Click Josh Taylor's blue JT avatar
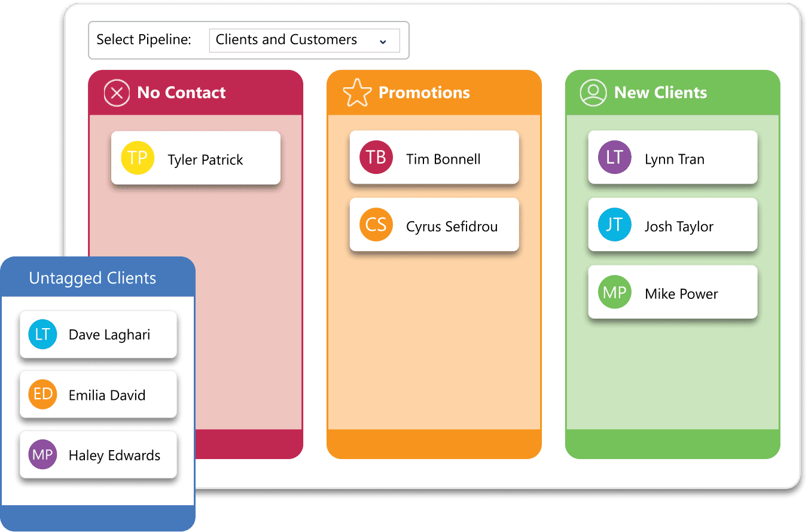The image size is (808, 532). pyautogui.click(x=615, y=225)
